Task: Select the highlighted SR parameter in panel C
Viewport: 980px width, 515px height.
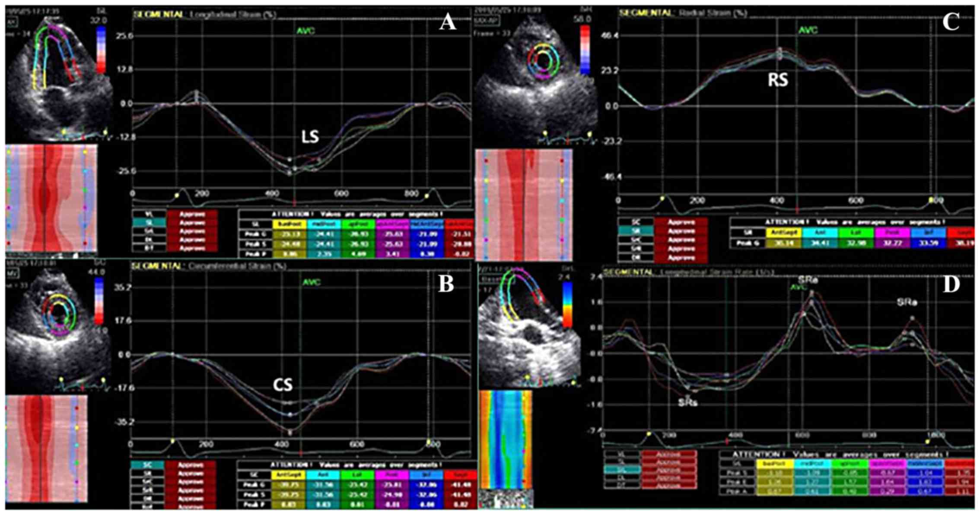Action: coord(635,231)
